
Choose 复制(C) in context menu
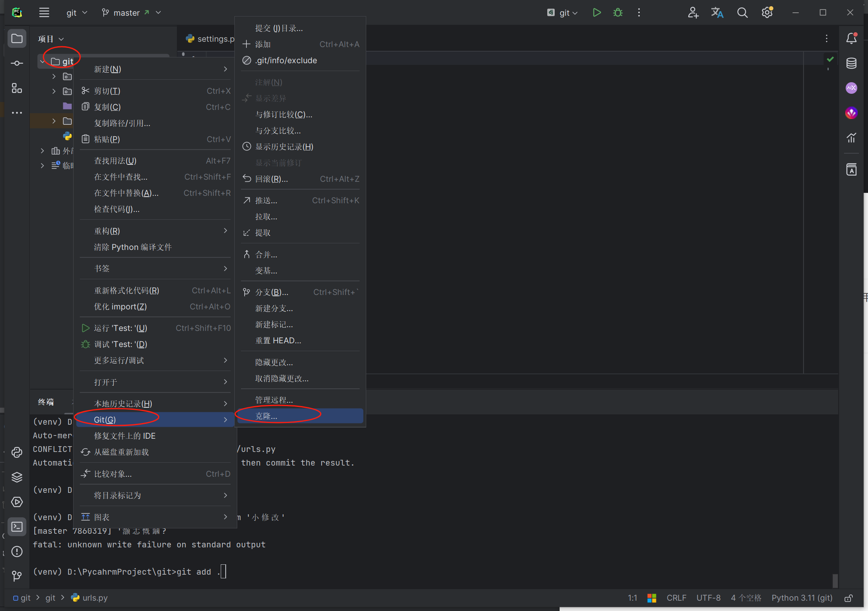(155, 107)
